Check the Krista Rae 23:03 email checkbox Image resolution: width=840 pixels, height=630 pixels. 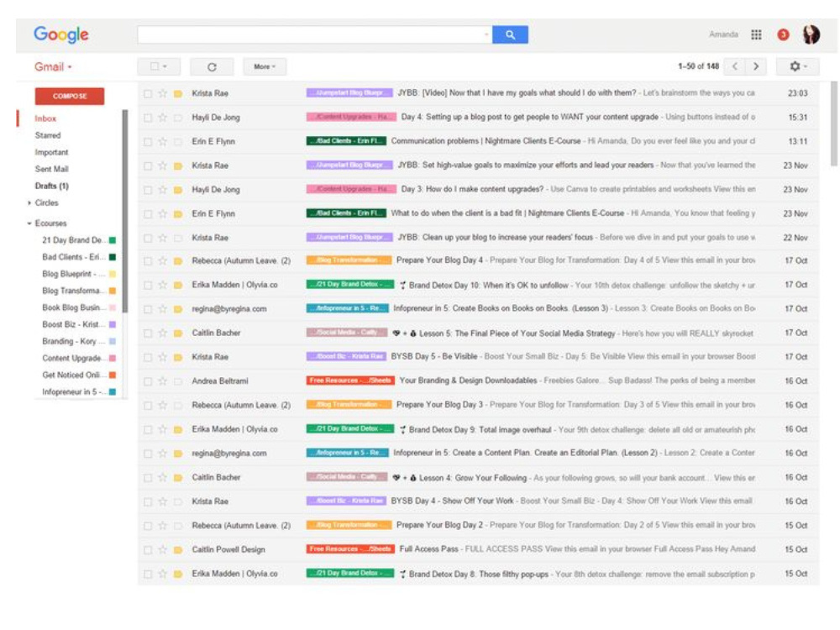coord(148,94)
